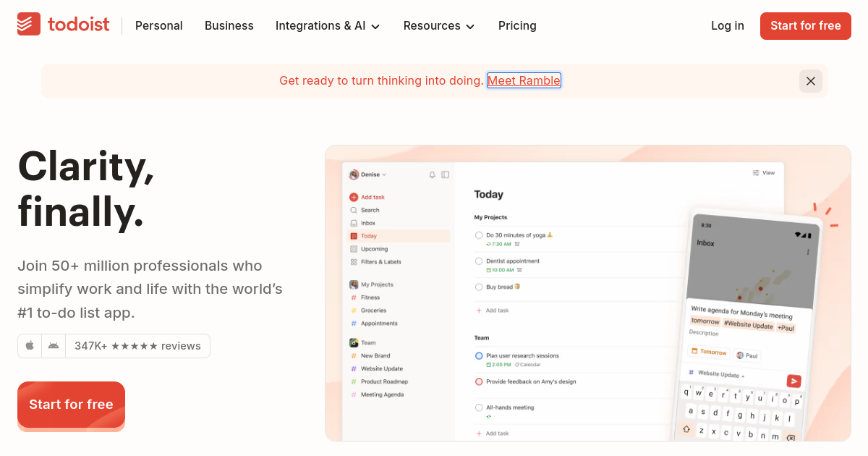Go to the Pricing page
This screenshot has height=456, width=868.
coord(517,26)
